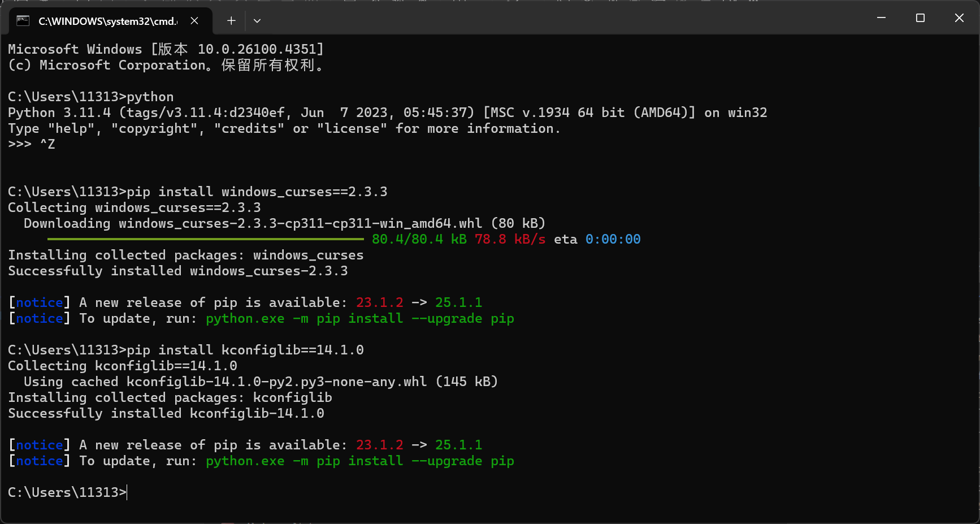Maximize the terminal window
980x524 pixels.
(920, 18)
